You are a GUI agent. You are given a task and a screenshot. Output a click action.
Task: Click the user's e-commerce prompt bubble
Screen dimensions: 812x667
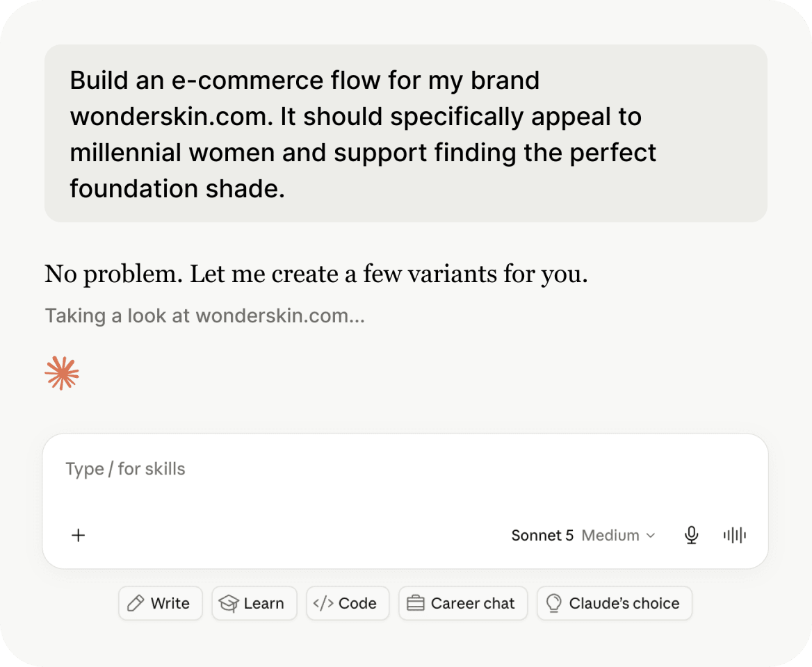click(x=405, y=133)
